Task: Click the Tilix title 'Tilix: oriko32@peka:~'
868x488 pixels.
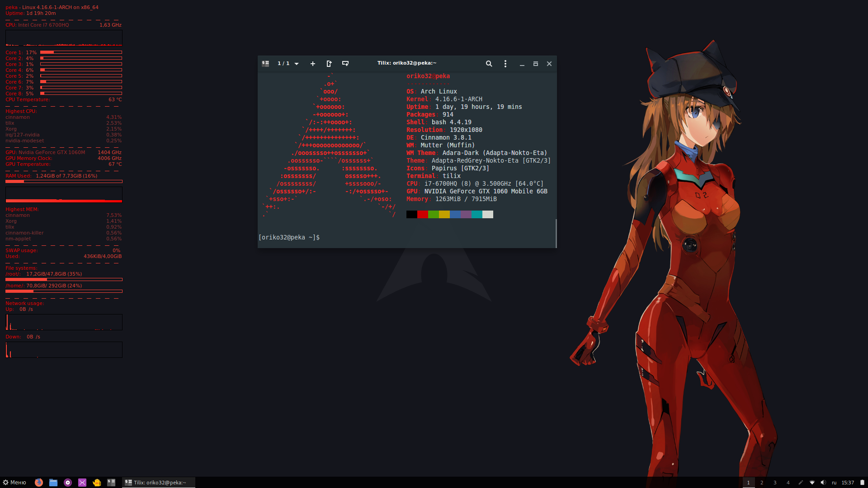Action: [x=407, y=63]
